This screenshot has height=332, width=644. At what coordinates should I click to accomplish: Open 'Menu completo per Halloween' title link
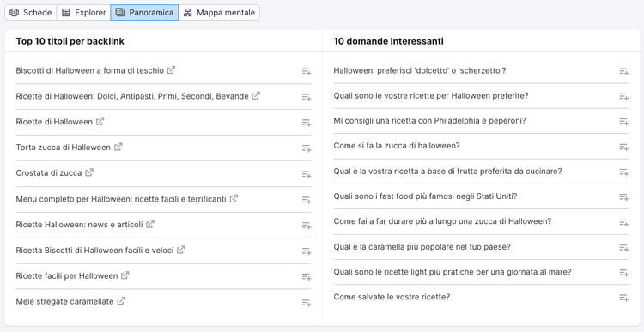tap(121, 199)
